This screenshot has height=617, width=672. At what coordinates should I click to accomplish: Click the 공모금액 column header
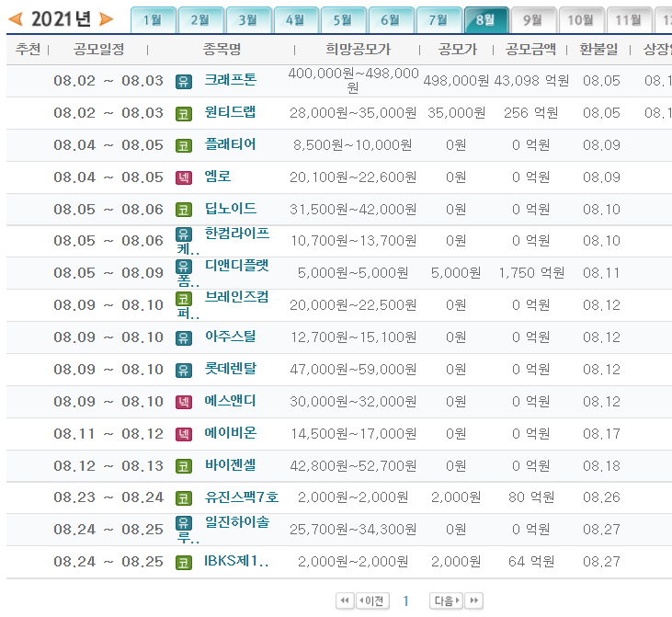point(530,50)
